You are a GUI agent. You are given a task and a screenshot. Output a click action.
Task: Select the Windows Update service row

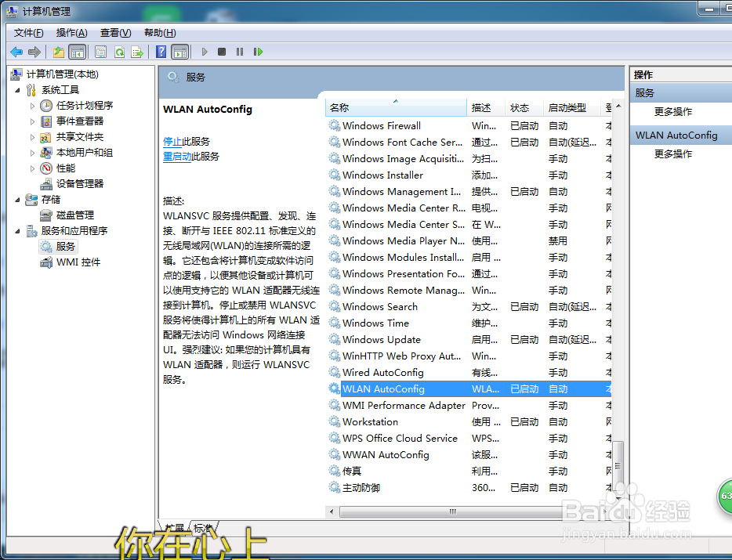coord(469,339)
